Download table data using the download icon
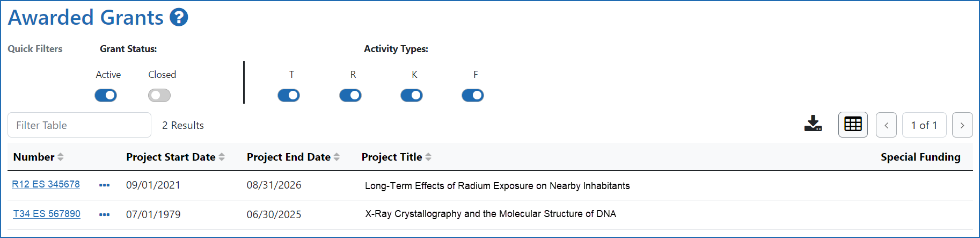The width and height of the screenshot is (980, 238). tap(813, 124)
